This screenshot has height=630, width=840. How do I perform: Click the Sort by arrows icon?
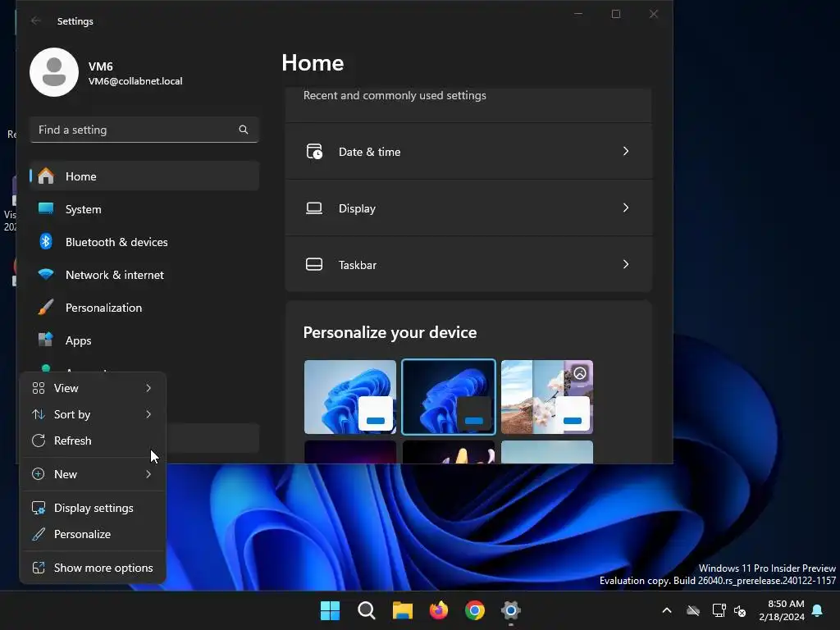(x=39, y=414)
